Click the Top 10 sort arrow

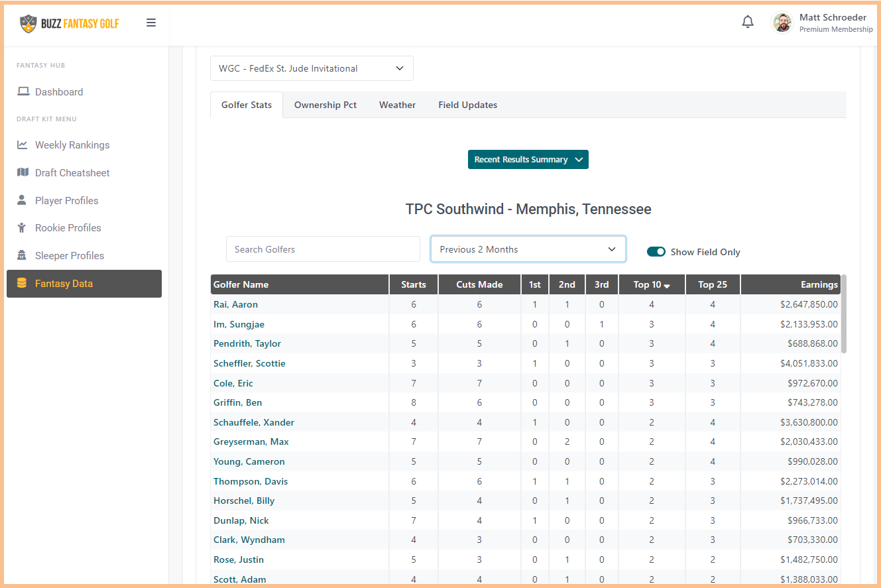[x=667, y=286]
